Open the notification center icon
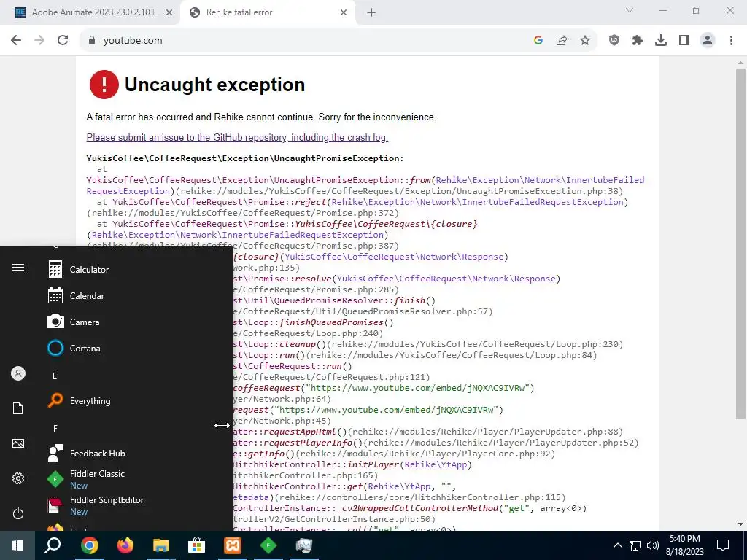747x560 pixels. [723, 545]
